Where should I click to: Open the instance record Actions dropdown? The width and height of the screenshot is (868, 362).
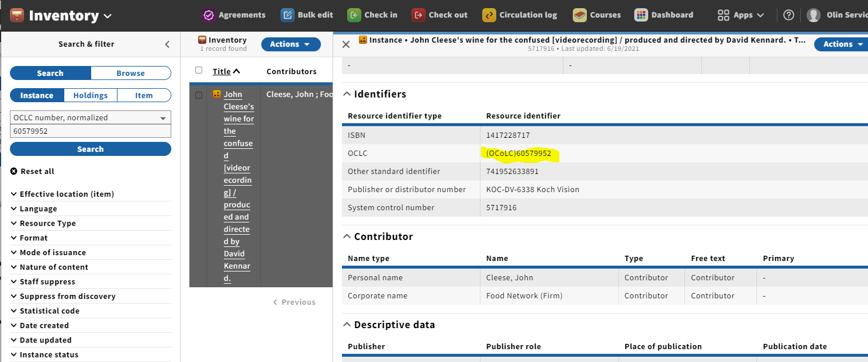(842, 44)
